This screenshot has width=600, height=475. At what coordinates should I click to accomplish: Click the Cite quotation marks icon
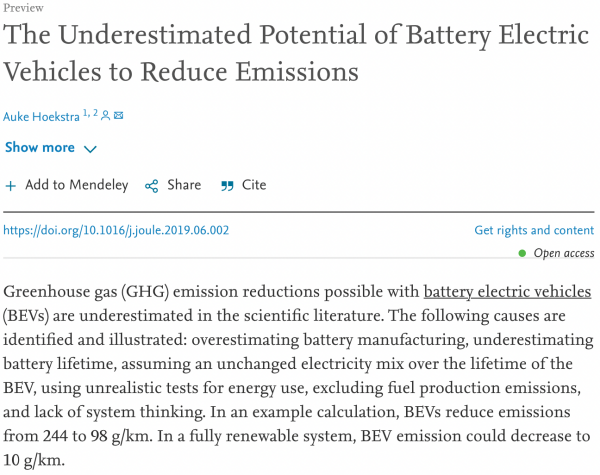pos(227,186)
